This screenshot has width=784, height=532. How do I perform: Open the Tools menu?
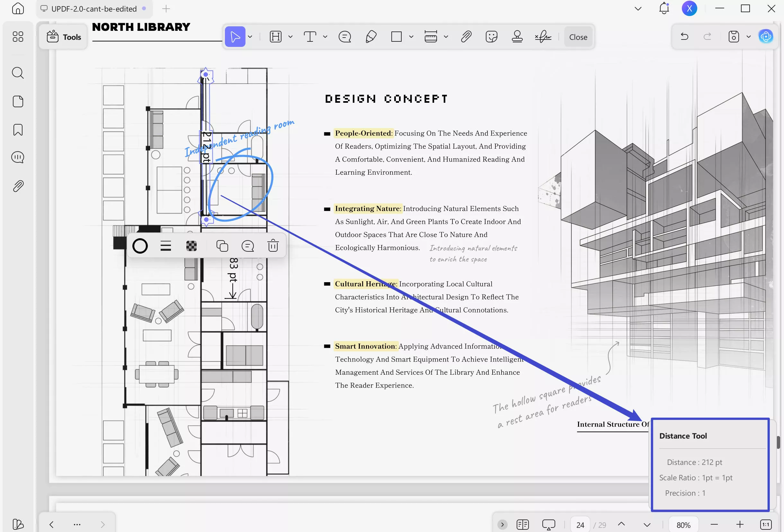[x=64, y=37]
